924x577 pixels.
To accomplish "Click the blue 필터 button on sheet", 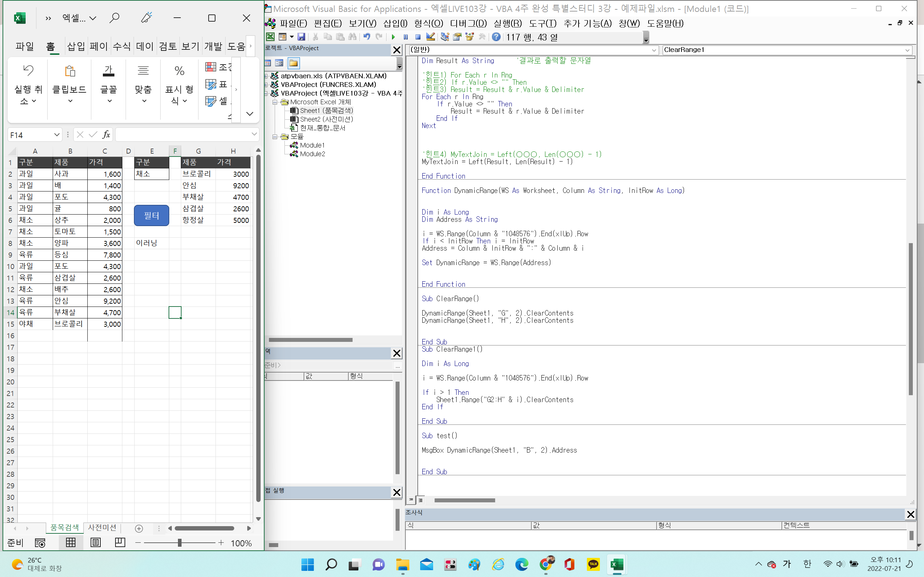I will [151, 216].
